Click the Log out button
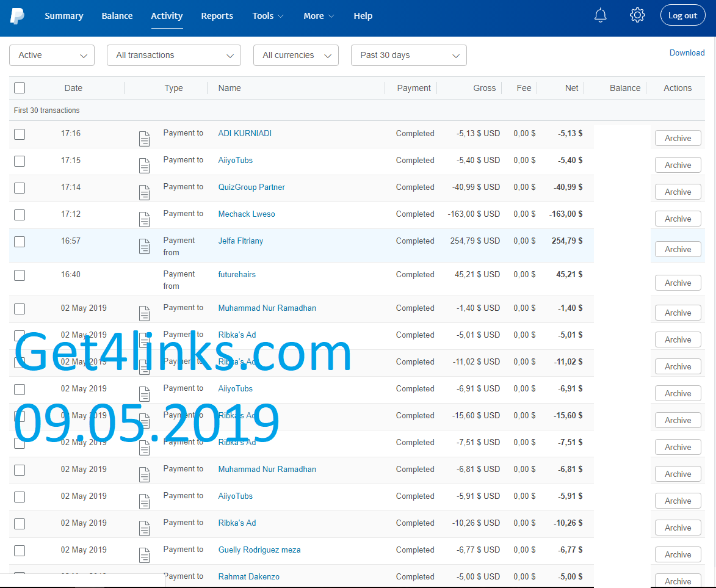716x588 pixels. tap(682, 15)
